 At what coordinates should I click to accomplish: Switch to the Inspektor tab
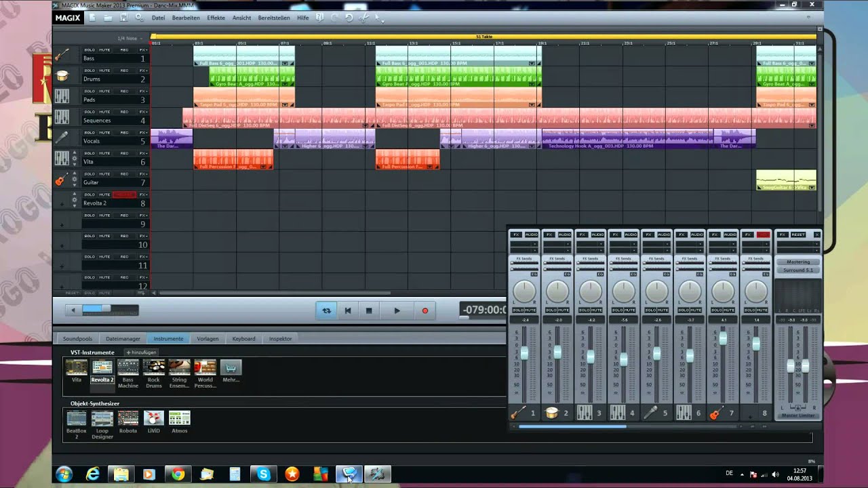tap(280, 338)
